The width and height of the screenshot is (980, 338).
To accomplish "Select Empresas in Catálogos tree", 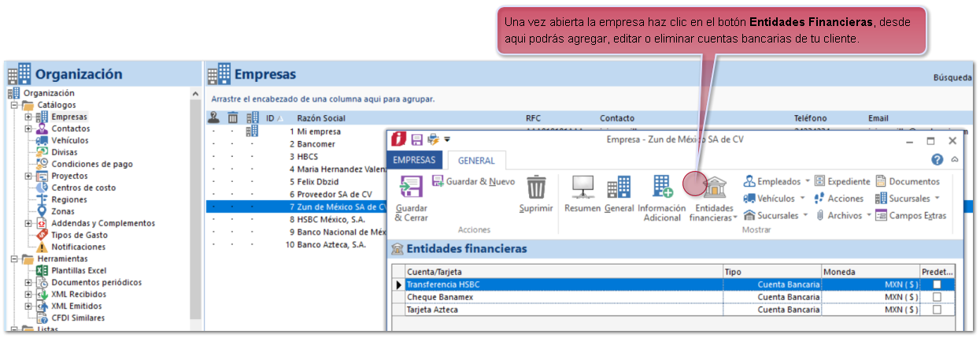I will (x=69, y=117).
